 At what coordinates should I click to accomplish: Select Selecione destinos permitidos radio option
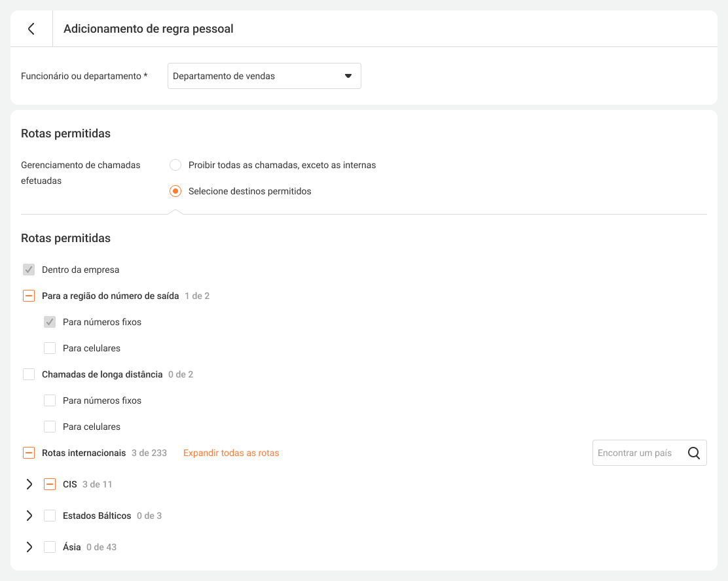click(x=175, y=191)
